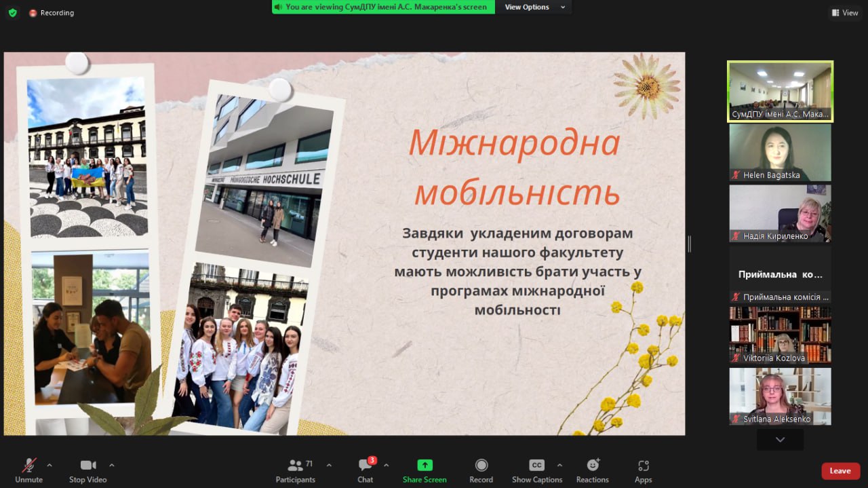868x488 pixels.
Task: Open the Reactions menu
Action: tap(593, 470)
